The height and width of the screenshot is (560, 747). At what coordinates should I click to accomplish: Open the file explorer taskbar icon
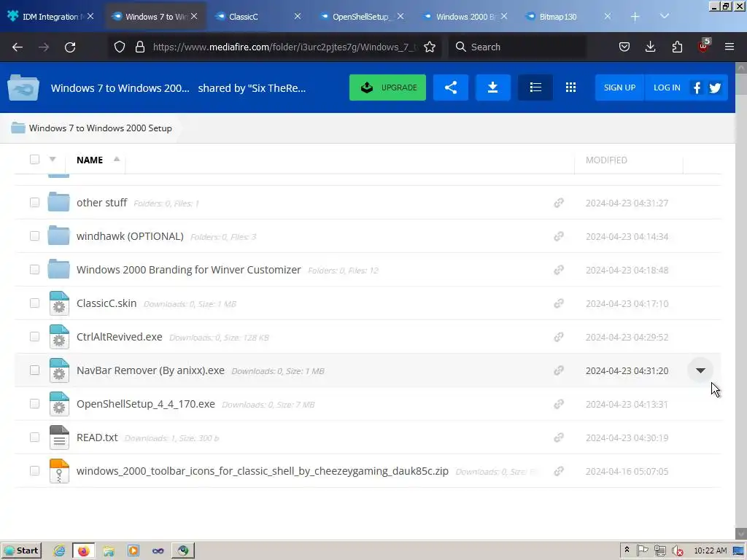(109, 551)
